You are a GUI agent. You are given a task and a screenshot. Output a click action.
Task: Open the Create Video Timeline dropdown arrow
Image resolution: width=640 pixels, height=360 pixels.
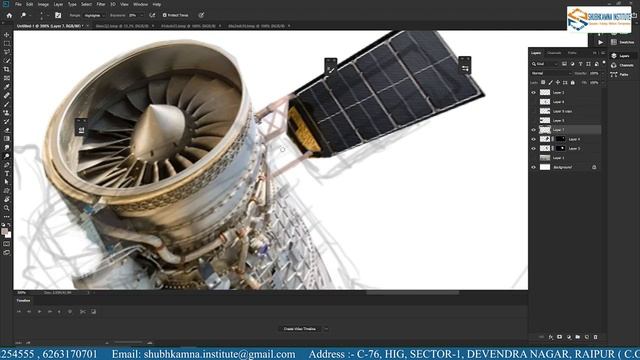326,329
